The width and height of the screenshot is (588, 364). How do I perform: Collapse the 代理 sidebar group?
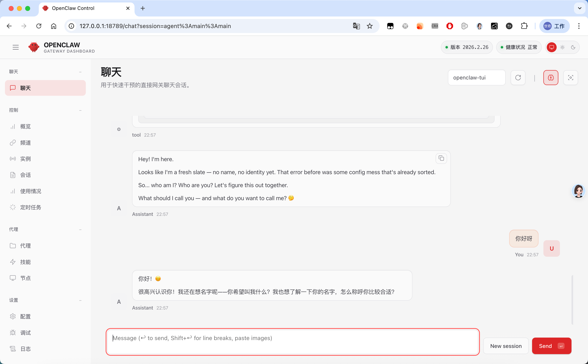click(x=80, y=229)
